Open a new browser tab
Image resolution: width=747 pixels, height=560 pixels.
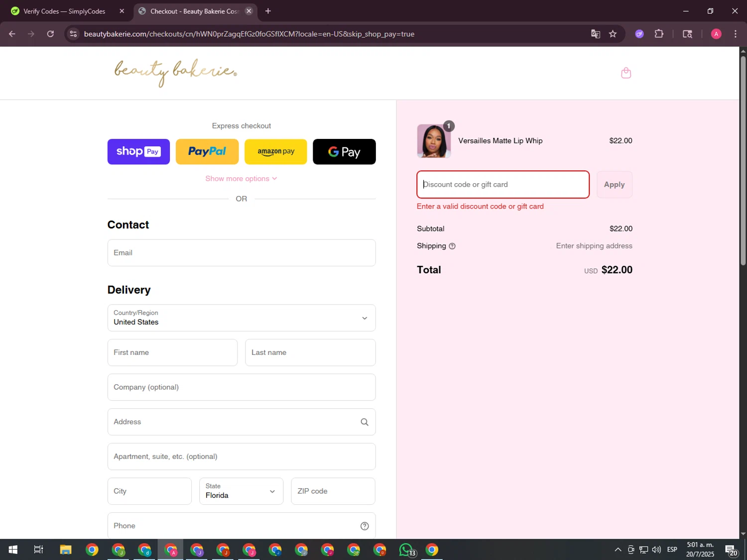[268, 11]
